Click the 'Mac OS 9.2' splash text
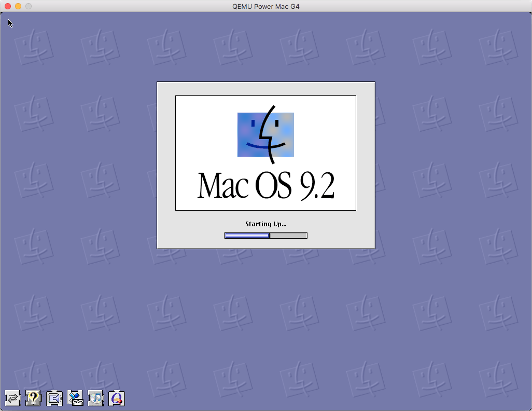Viewport: 532px width, 411px height. 266,185
